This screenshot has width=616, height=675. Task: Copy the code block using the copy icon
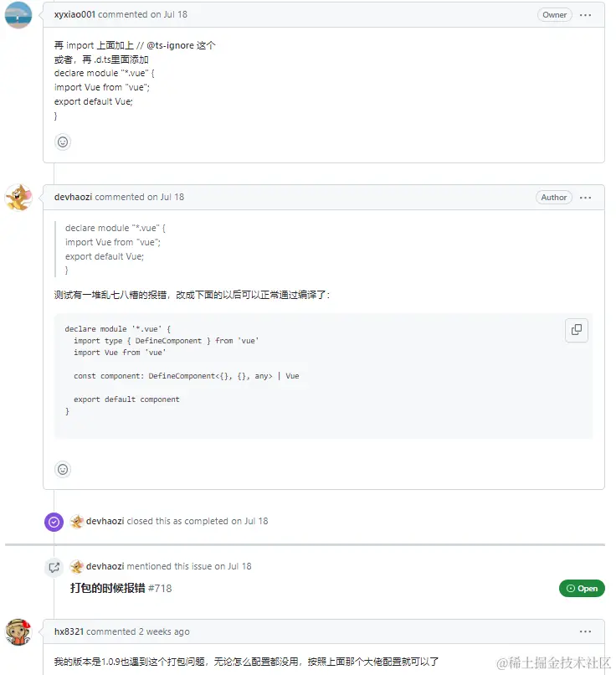(x=576, y=330)
